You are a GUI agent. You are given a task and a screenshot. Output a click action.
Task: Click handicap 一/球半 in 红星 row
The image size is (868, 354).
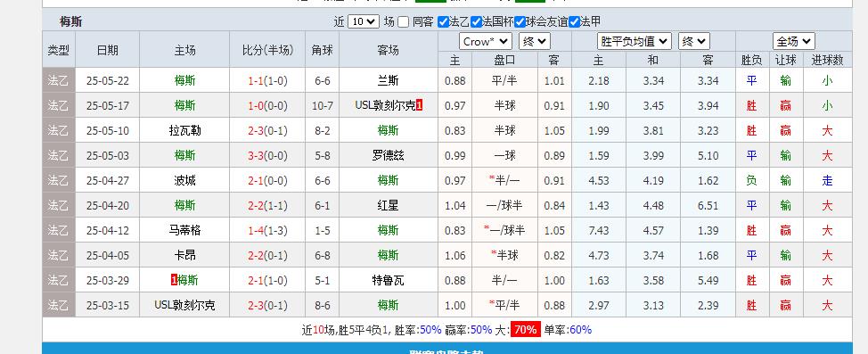505,205
